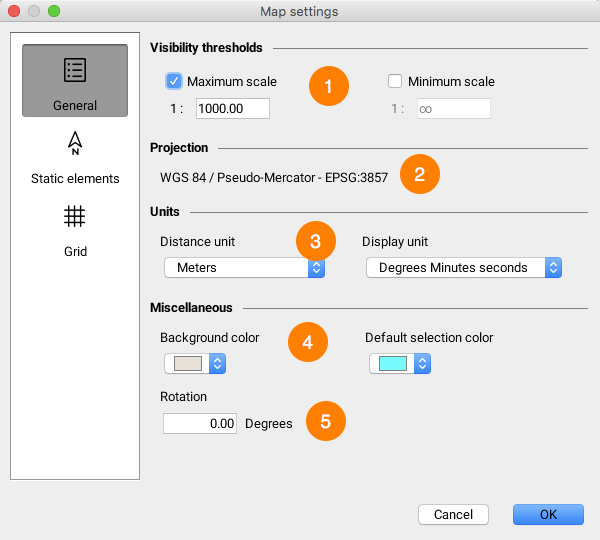Uncheck the Maximum scale checkbox

(x=174, y=82)
